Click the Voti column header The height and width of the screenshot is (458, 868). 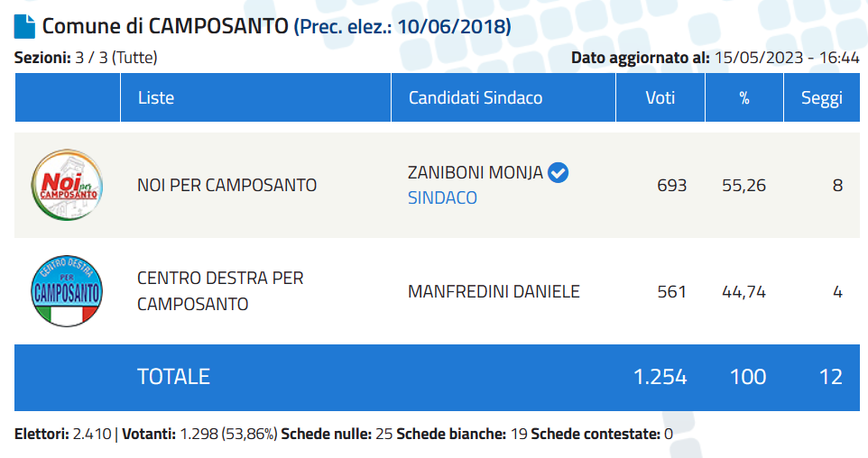pyautogui.click(x=660, y=97)
